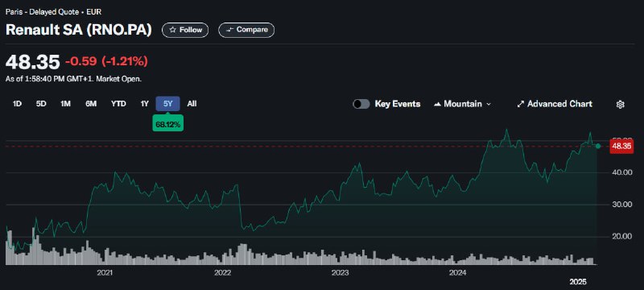This screenshot has width=644, height=290.
Task: Select the 5D time range
Action: (41, 104)
